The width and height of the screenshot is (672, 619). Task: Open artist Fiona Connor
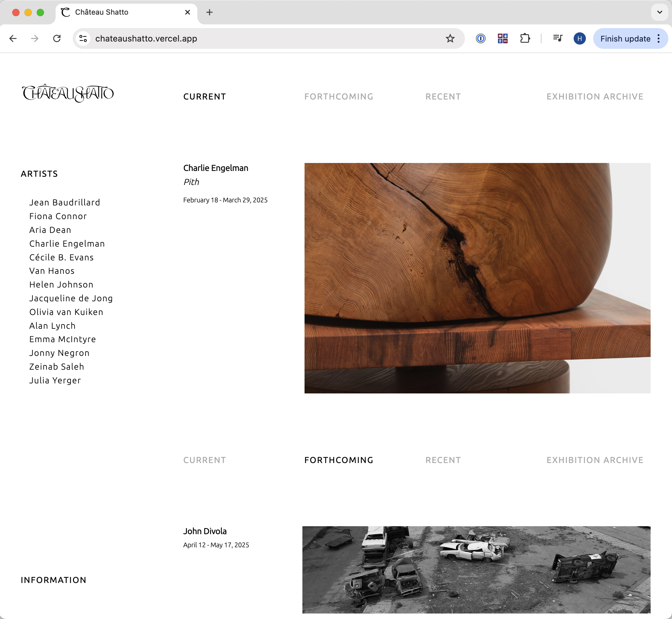point(58,216)
